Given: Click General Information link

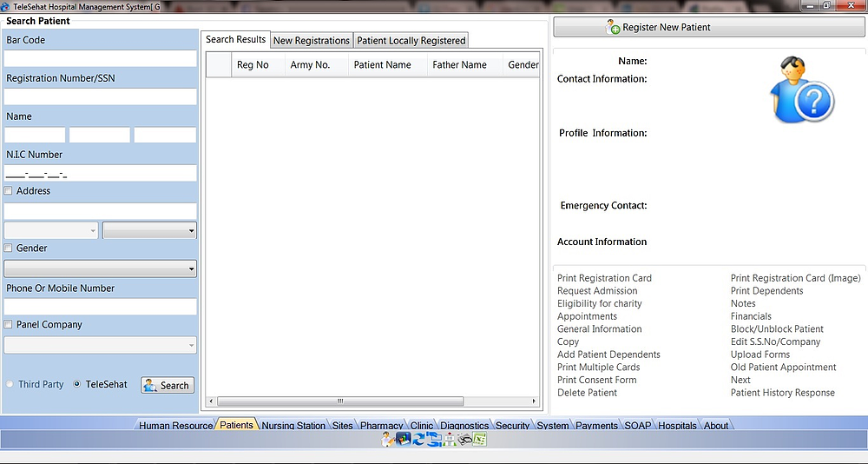Looking at the screenshot, I should click(x=600, y=329).
